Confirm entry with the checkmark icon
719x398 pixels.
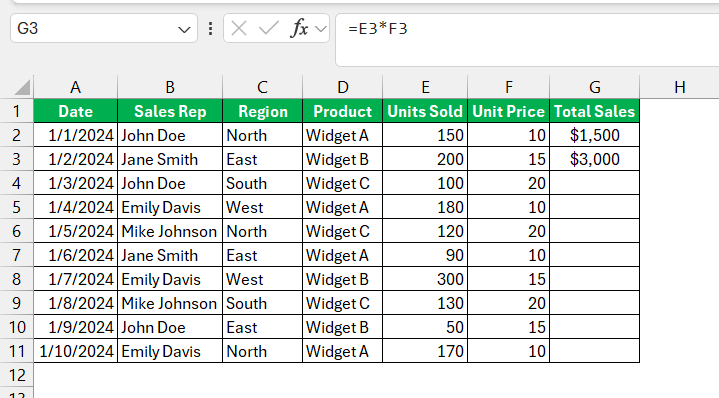point(269,29)
